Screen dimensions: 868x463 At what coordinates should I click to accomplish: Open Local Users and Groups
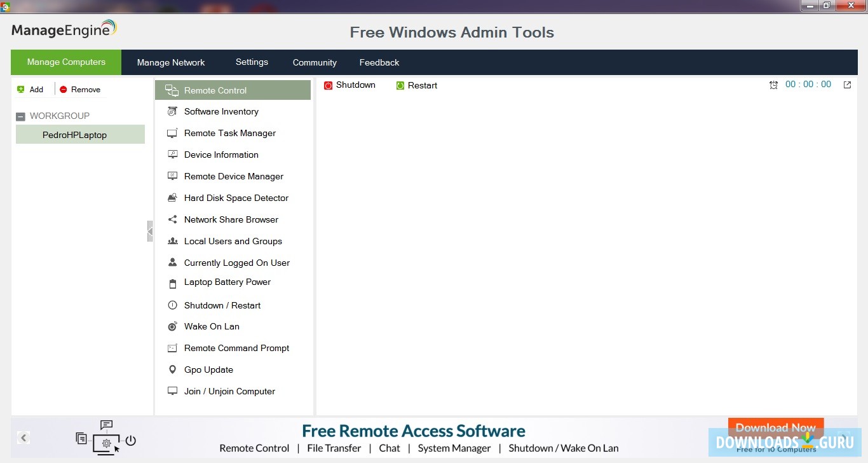(233, 241)
